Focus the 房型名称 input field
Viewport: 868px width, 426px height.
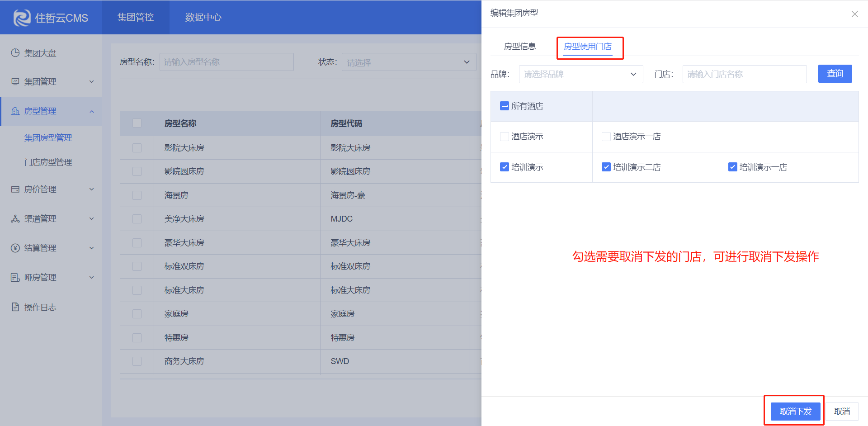click(226, 62)
